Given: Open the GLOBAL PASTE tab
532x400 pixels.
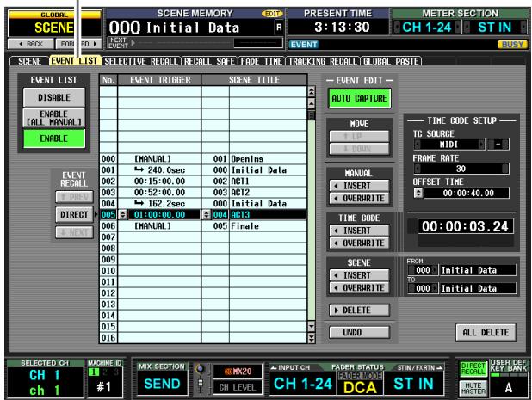Looking at the screenshot, I should point(391,61).
